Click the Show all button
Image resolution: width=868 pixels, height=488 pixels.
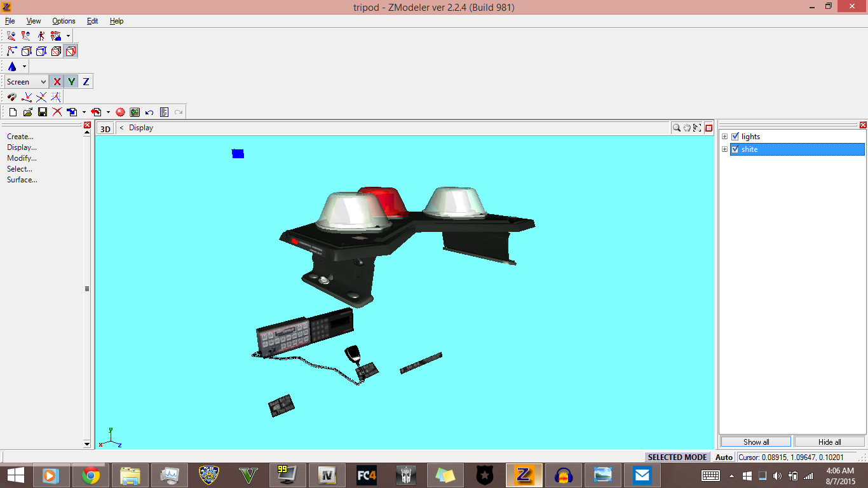[756, 442]
